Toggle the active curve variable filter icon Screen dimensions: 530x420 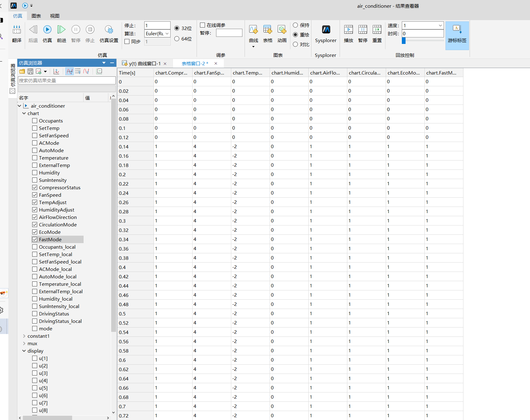point(70,71)
